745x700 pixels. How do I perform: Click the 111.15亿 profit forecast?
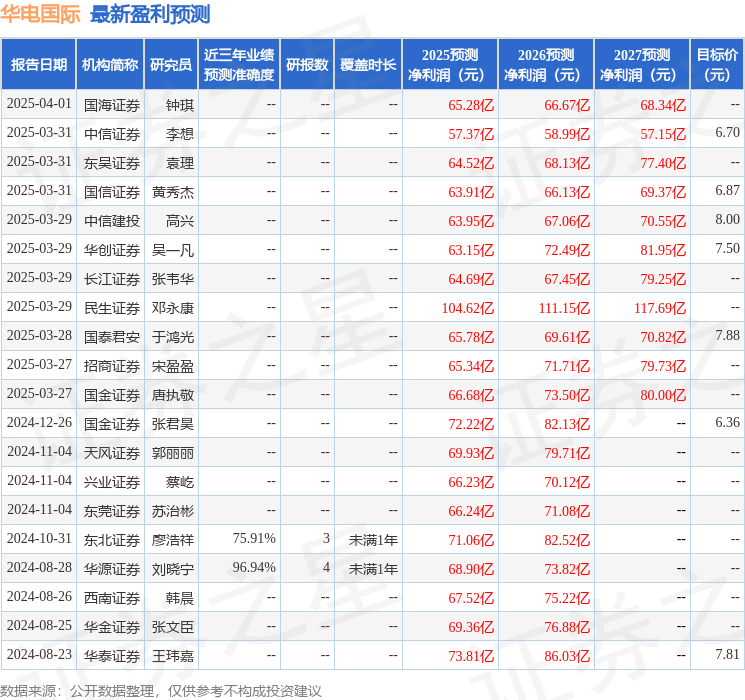click(564, 308)
